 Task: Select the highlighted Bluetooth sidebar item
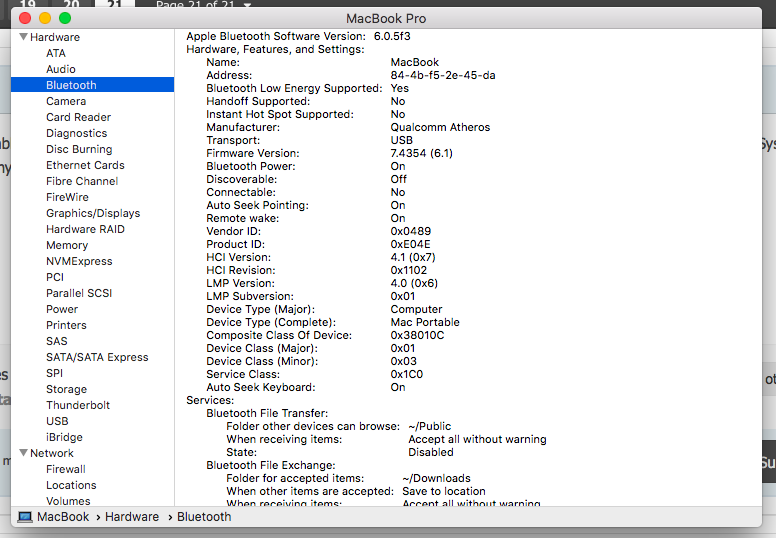coord(93,85)
